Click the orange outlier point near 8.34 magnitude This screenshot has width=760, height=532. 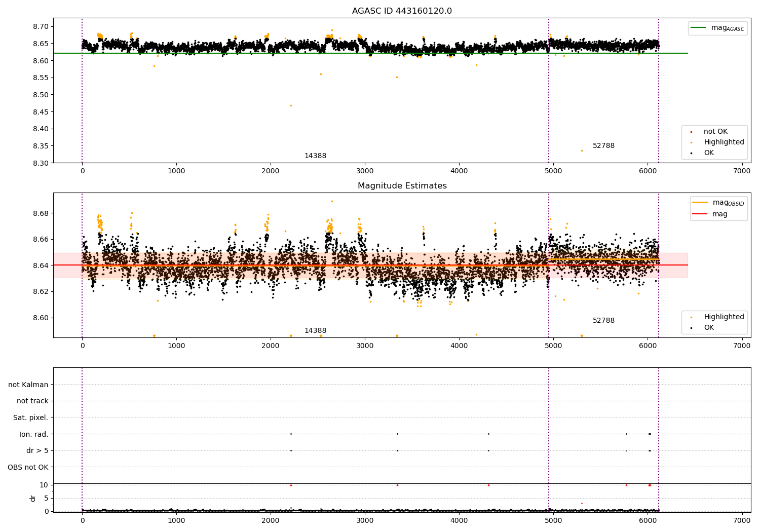pyautogui.click(x=582, y=150)
